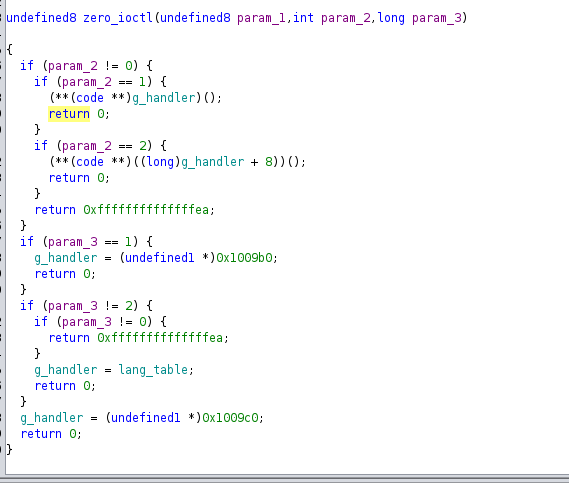This screenshot has width=569, height=483.
Task: Click the function name zero_ioctl
Action: coord(118,17)
